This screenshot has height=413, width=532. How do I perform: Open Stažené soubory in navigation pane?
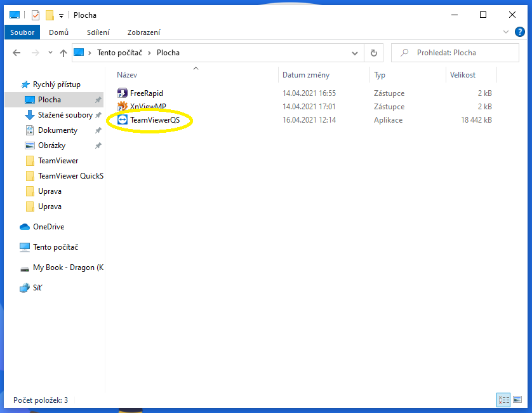(x=65, y=115)
